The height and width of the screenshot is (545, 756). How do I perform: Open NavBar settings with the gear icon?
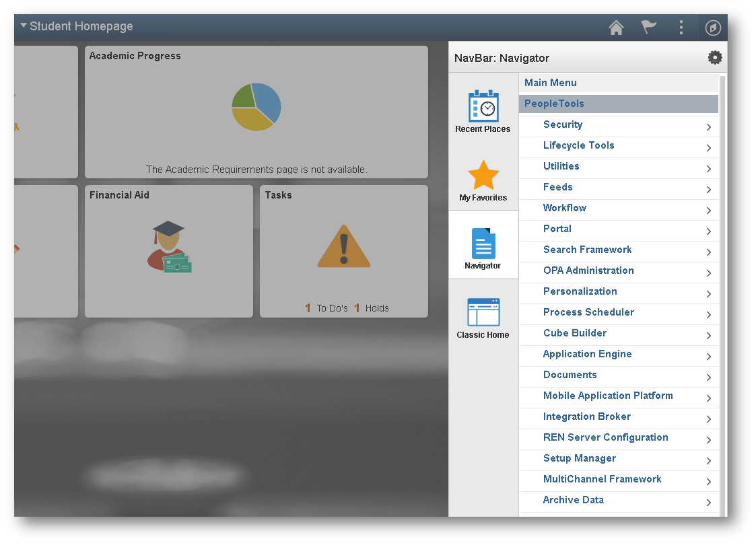point(714,57)
